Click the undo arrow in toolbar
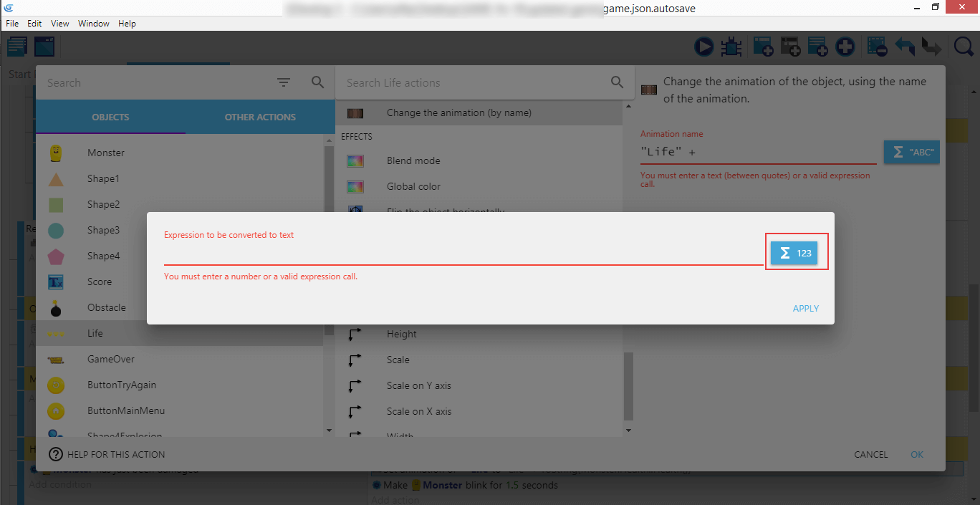Viewport: 980px width, 505px height. coord(905,47)
